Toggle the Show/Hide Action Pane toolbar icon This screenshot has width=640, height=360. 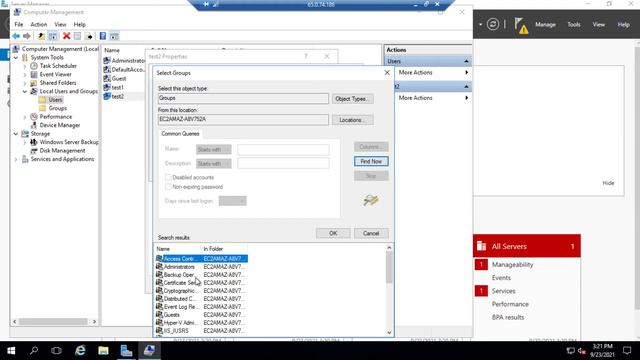114,36
